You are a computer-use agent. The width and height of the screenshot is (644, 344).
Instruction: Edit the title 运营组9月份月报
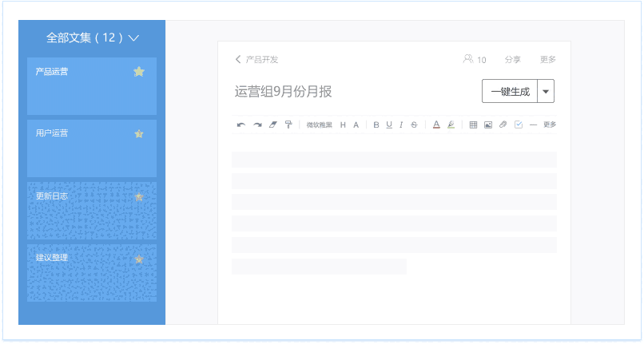[283, 92]
